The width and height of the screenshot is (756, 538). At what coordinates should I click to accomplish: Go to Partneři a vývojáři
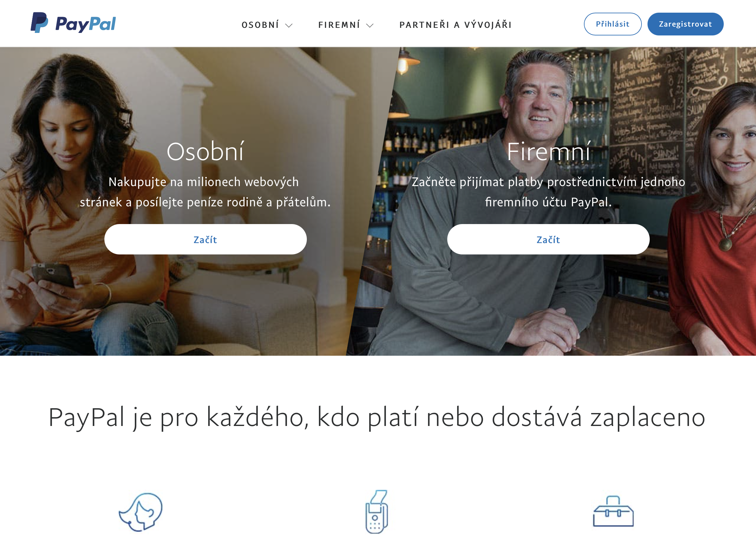(x=455, y=24)
